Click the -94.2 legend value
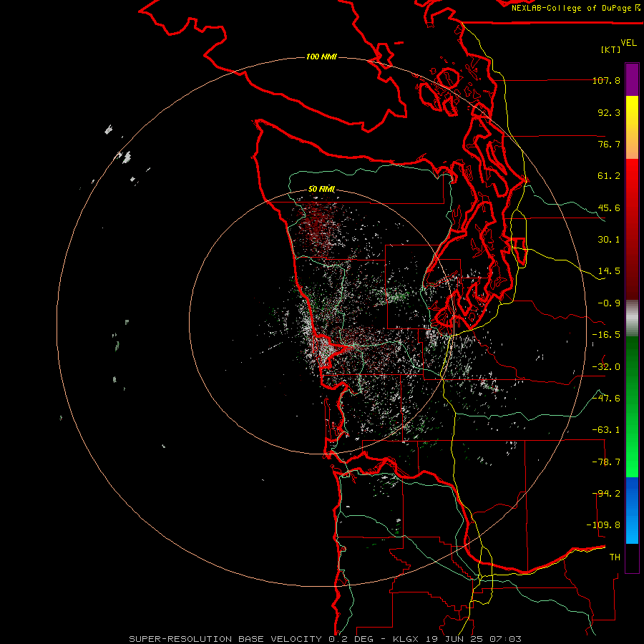This screenshot has width=644, height=644. [606, 494]
